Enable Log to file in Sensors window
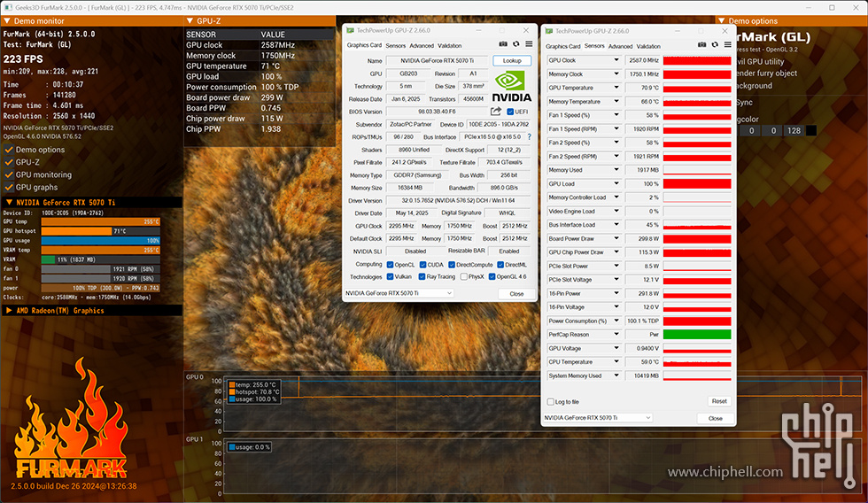 pyautogui.click(x=550, y=402)
